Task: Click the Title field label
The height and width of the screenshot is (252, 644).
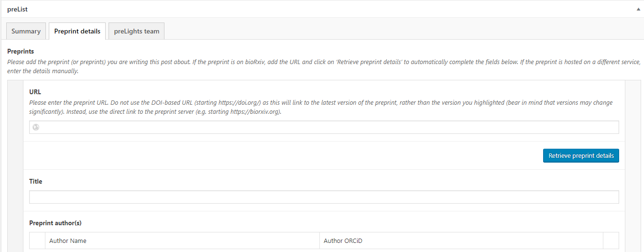Action: tap(36, 181)
